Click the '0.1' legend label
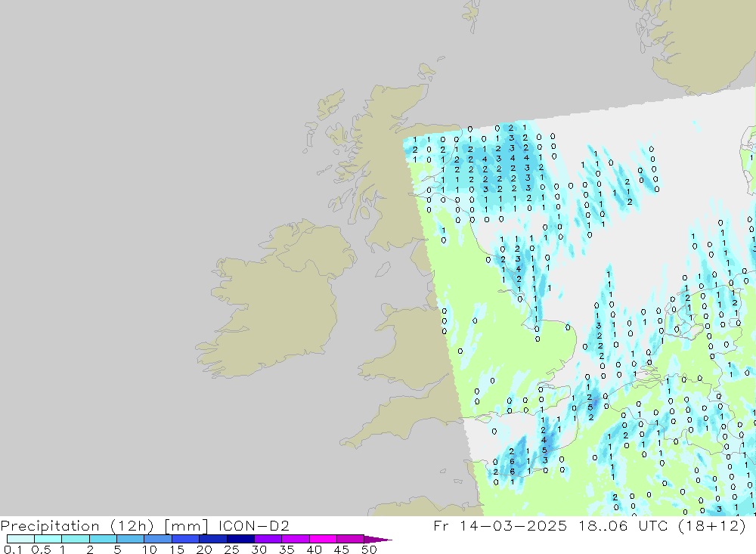The height and width of the screenshot is (554, 756). [13, 549]
